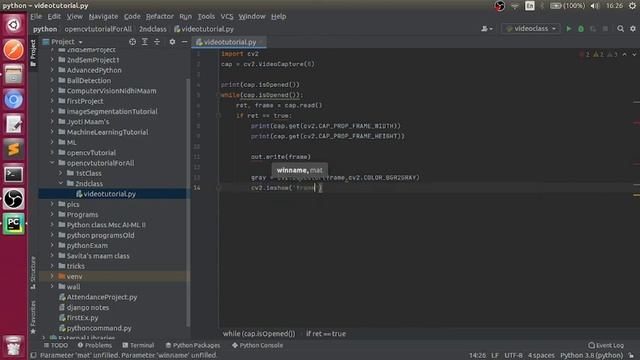Image resolution: width=640 pixels, height=360 pixels.
Task: Open the VCS menu
Action: coord(227,16)
